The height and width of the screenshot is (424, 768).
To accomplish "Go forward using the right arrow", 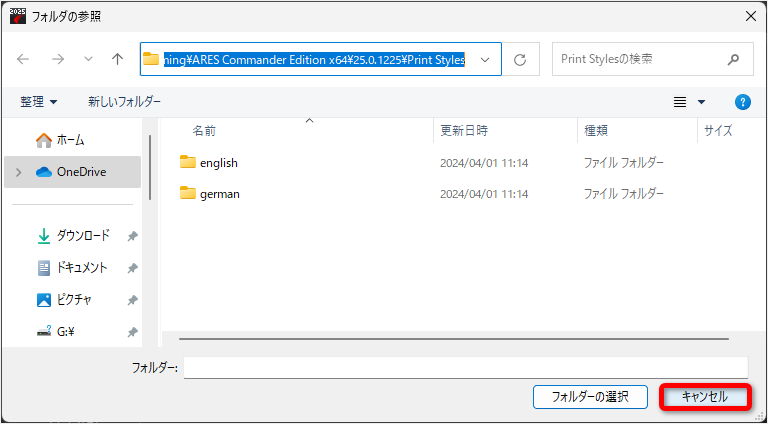I will 58,59.
